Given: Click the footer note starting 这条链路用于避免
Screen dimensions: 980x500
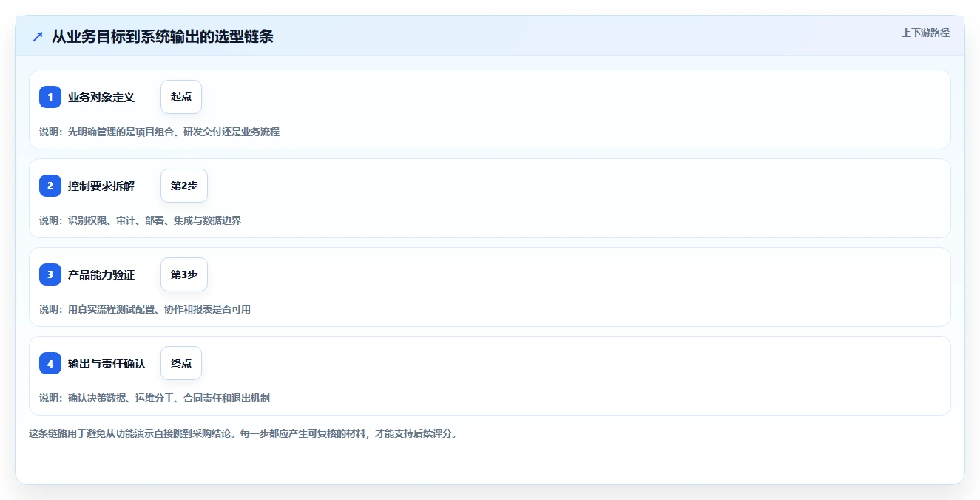Looking at the screenshot, I should pyautogui.click(x=243, y=433).
